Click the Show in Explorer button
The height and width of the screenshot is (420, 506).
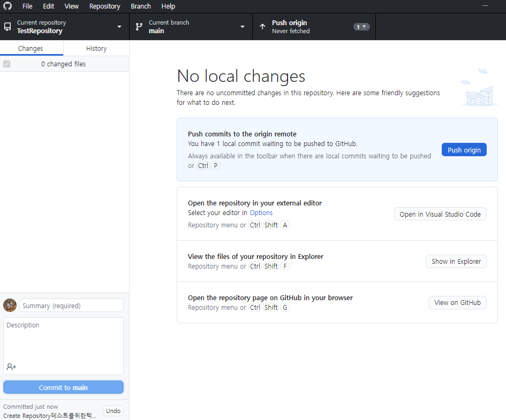pyautogui.click(x=456, y=262)
